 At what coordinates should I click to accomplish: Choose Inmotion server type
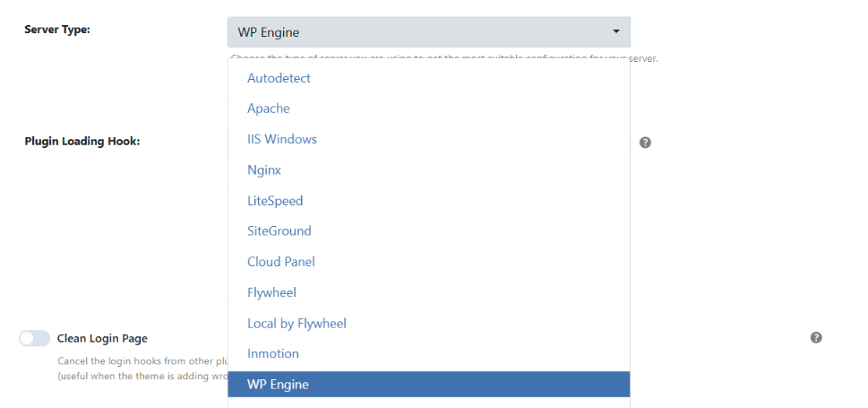click(428, 353)
